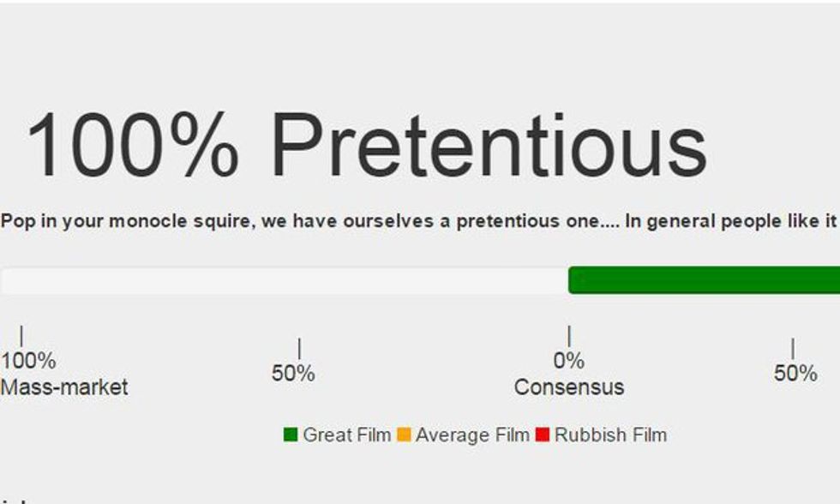Click the 50% label right of Consensus
The width and height of the screenshot is (840, 504).
point(795,374)
